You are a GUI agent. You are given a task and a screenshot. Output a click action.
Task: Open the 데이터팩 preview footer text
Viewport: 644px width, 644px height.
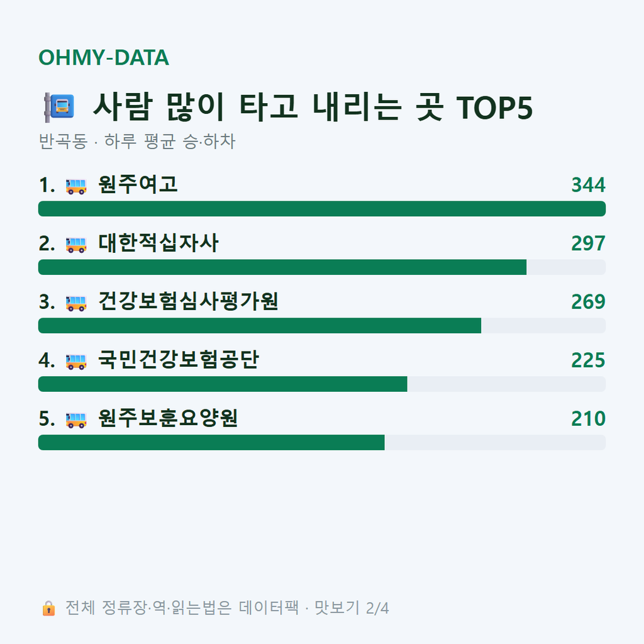tap(226, 608)
